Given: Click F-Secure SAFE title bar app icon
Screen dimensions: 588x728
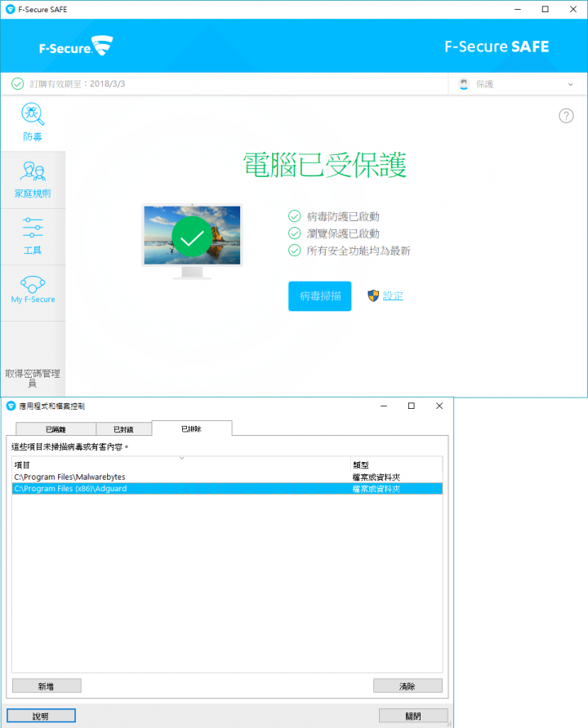Looking at the screenshot, I should click(11, 9).
